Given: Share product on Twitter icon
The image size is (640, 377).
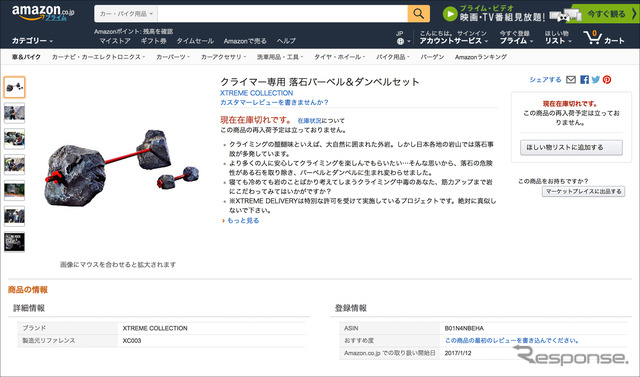Looking at the screenshot, I should coord(596,80).
